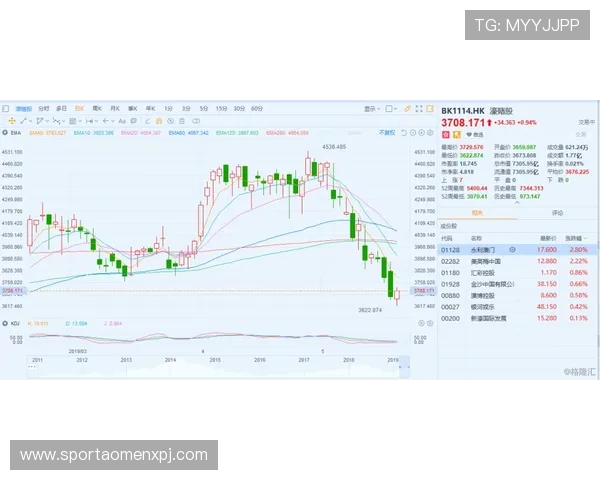The width and height of the screenshot is (600, 480).
Task: Open EMA indicator settings gear
Action: click(x=430, y=133)
